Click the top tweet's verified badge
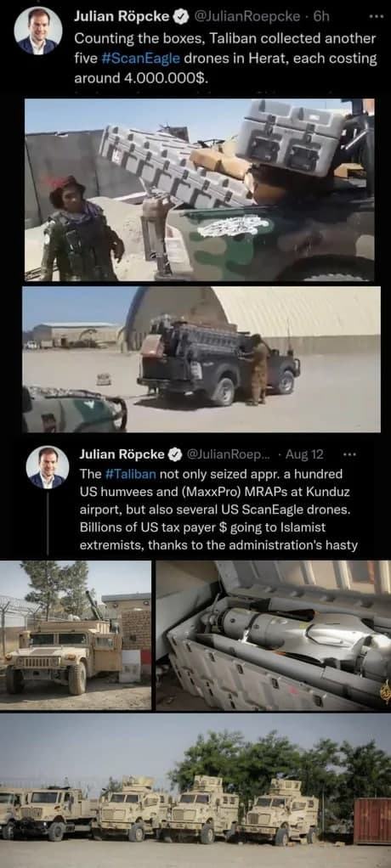The height and width of the screenshot is (868, 391). pyautogui.click(x=179, y=17)
